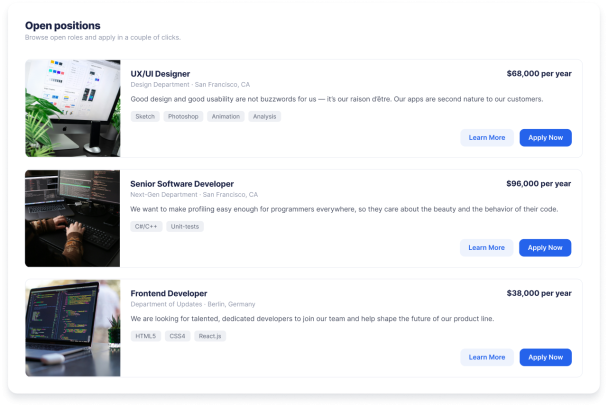The image size is (608, 407).
Task: Select the Sketch skill tag
Action: (145, 117)
